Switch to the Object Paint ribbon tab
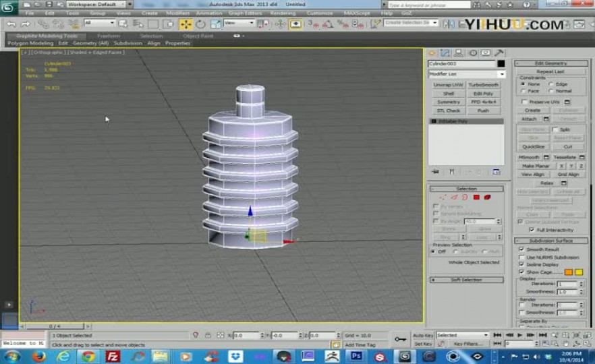Screen dimensions: 595x364 (x=198, y=36)
